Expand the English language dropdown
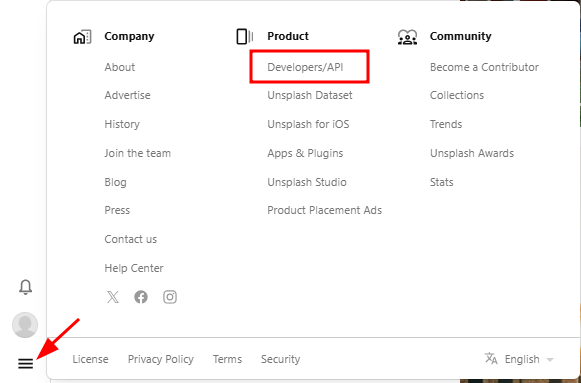The width and height of the screenshot is (581, 383). [x=529, y=359]
